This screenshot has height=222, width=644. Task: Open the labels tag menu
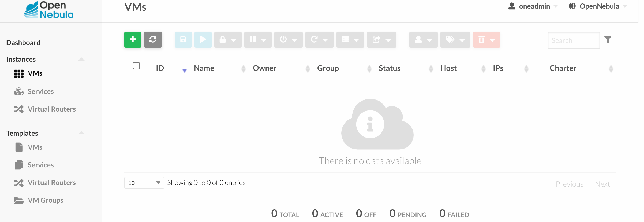(455, 40)
